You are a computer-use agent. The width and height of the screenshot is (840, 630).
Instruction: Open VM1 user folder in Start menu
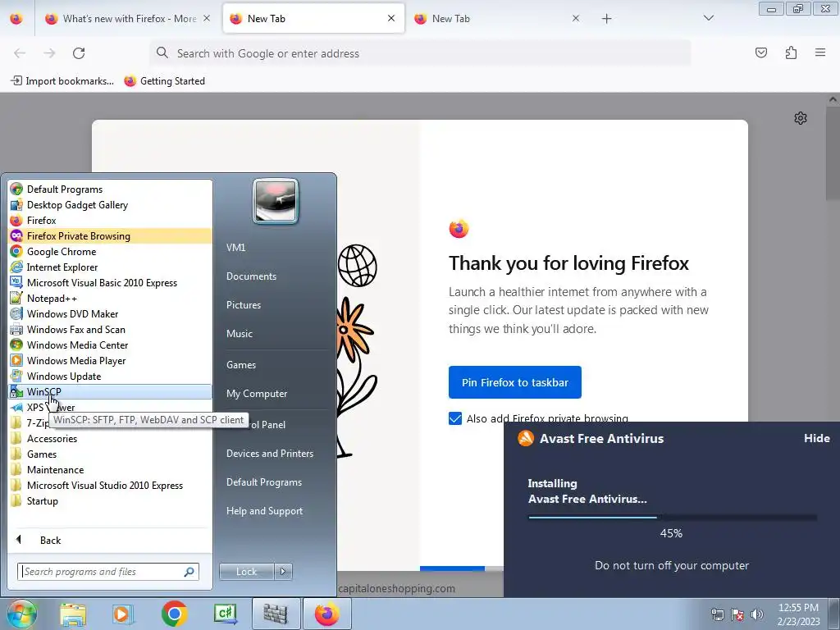point(235,248)
